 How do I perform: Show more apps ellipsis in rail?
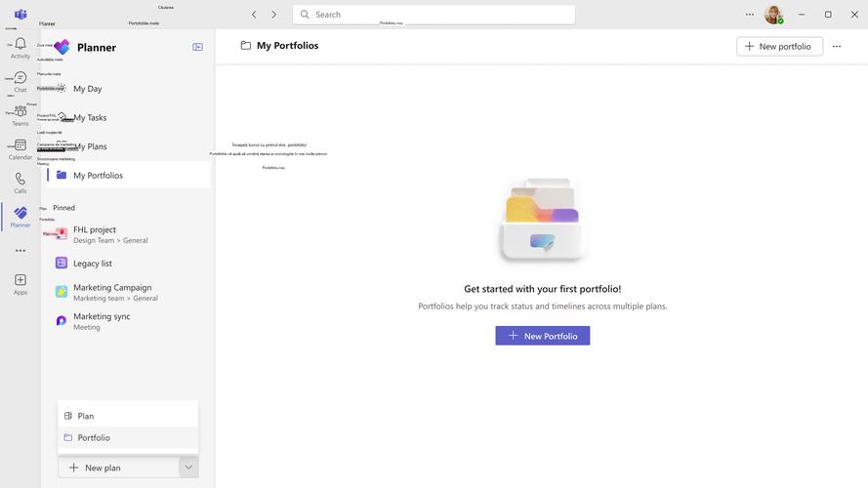(x=21, y=251)
